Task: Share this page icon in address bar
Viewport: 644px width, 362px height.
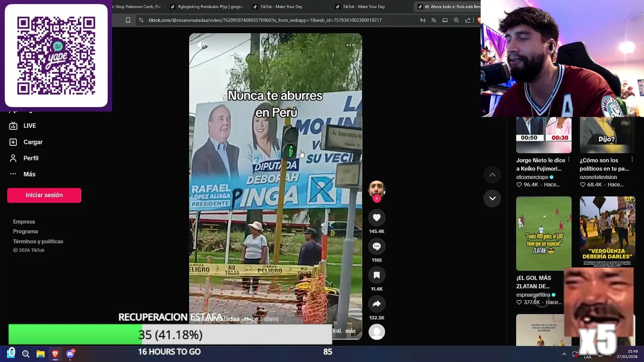Action: point(468,20)
